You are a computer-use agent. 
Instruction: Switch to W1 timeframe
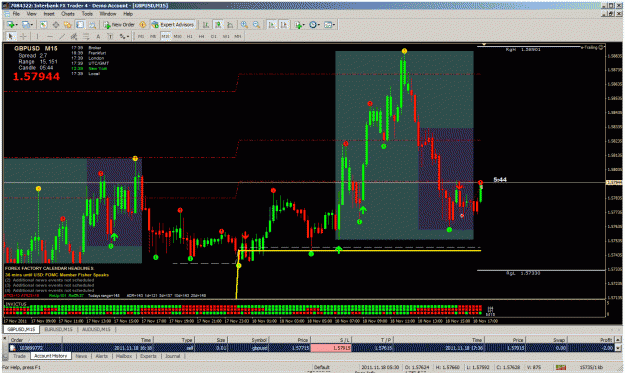(x=226, y=36)
